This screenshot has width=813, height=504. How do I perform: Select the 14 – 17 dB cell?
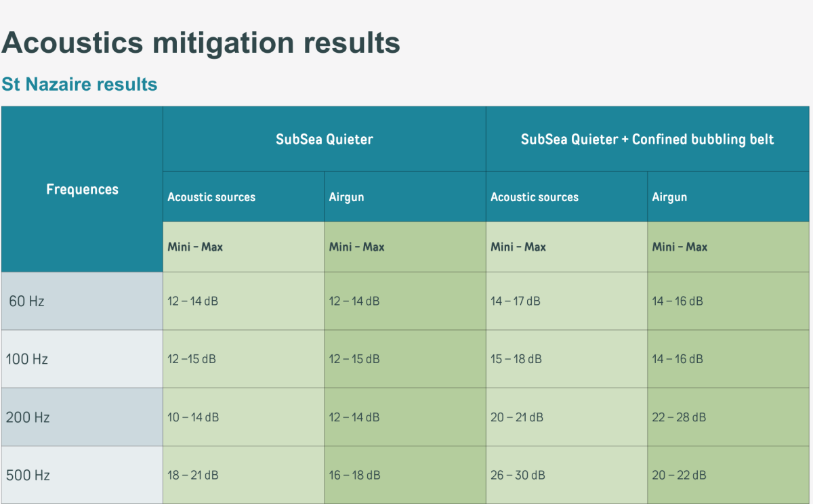coord(516,301)
